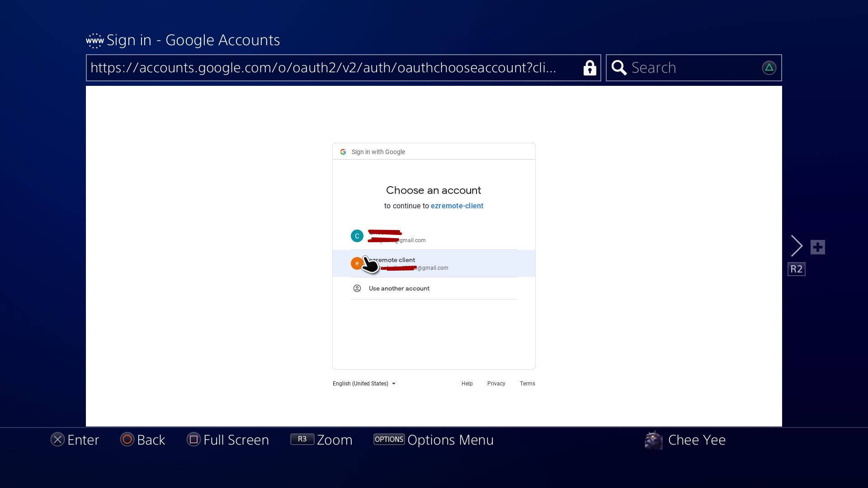
Task: Click the Chee Yee username label
Action: coord(697,440)
